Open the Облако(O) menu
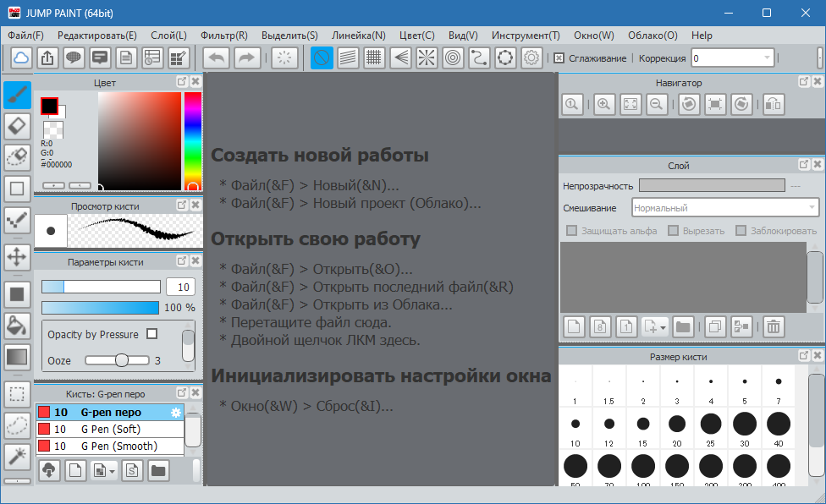The height and width of the screenshot is (504, 826). tap(653, 36)
